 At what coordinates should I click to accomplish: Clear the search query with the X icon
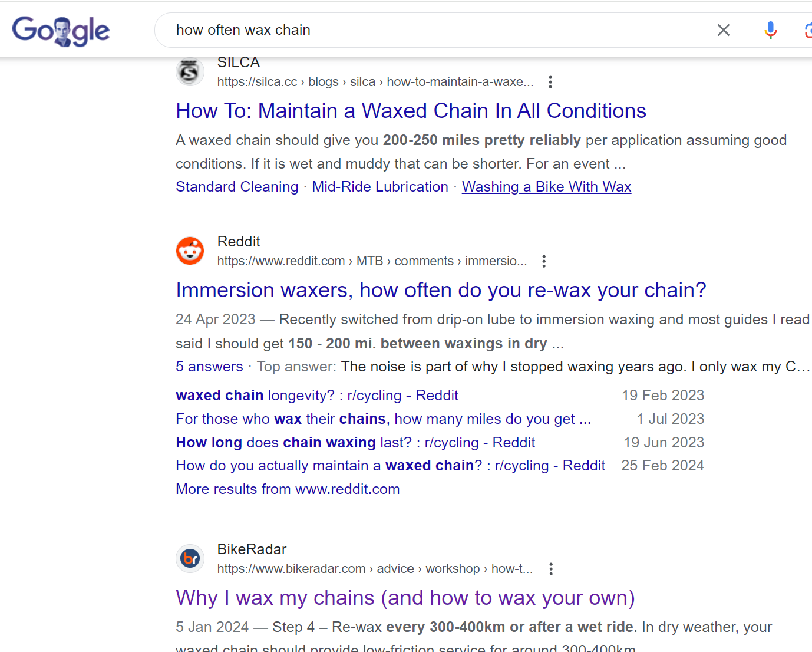point(724,30)
